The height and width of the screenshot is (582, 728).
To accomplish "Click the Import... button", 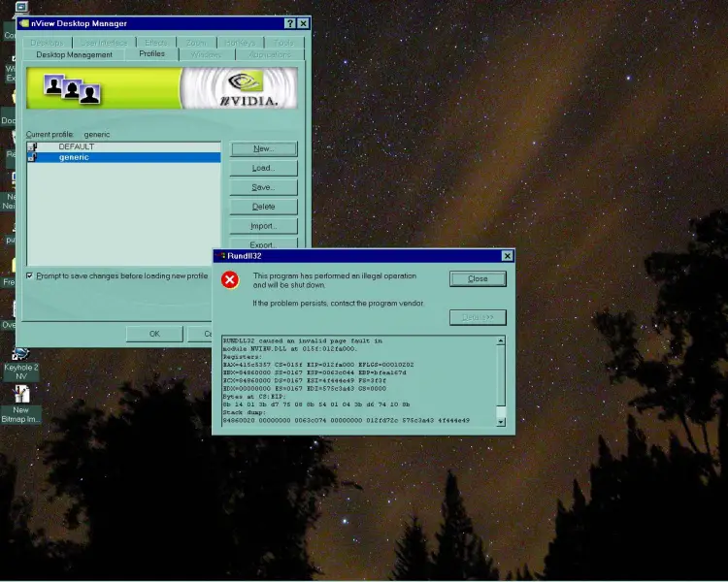I will point(264,226).
